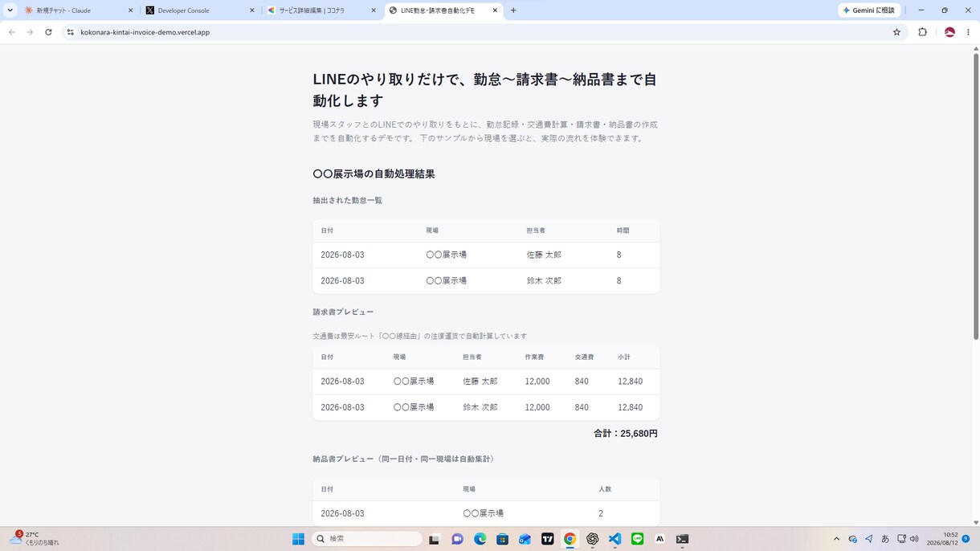Viewport: 980px width, 551px height.
Task: Click the location arrow tray icon
Action: [868, 539]
